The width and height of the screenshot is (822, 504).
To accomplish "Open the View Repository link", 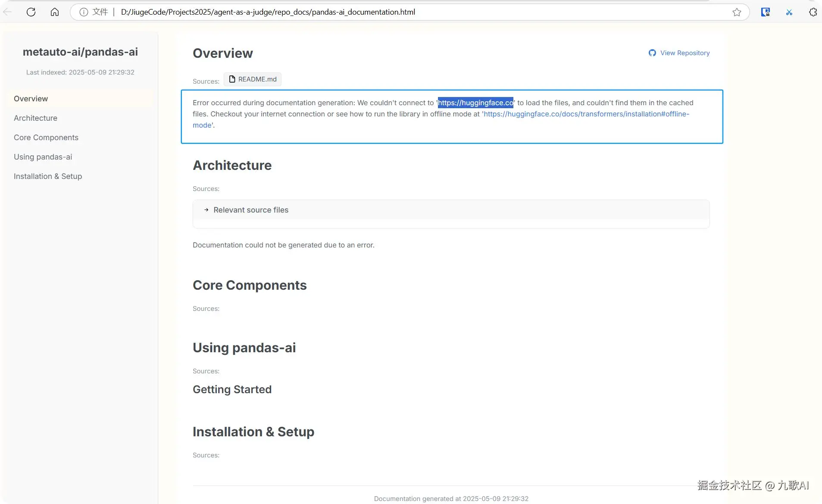I will point(679,53).
